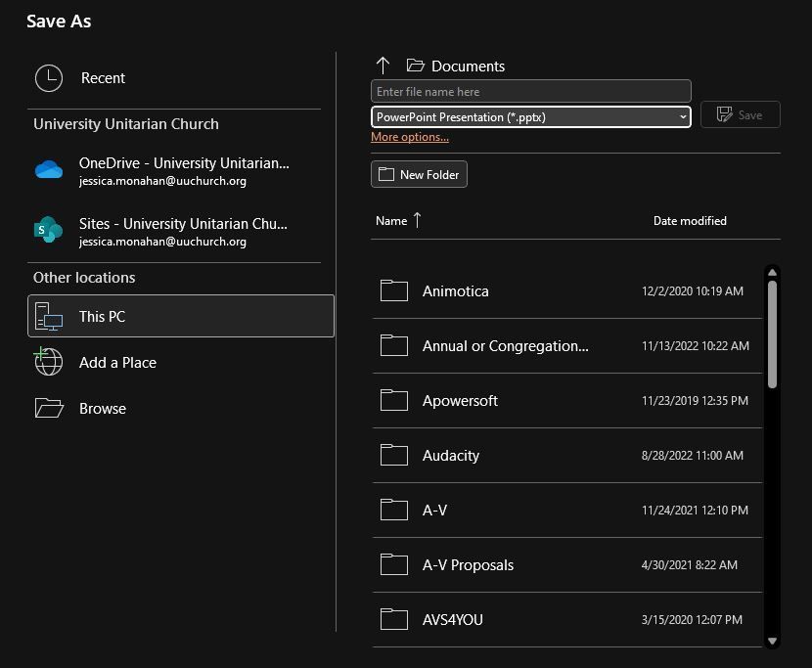The height and width of the screenshot is (668, 812).
Task: Select the A-V Proposals folder name
Action: (x=468, y=565)
